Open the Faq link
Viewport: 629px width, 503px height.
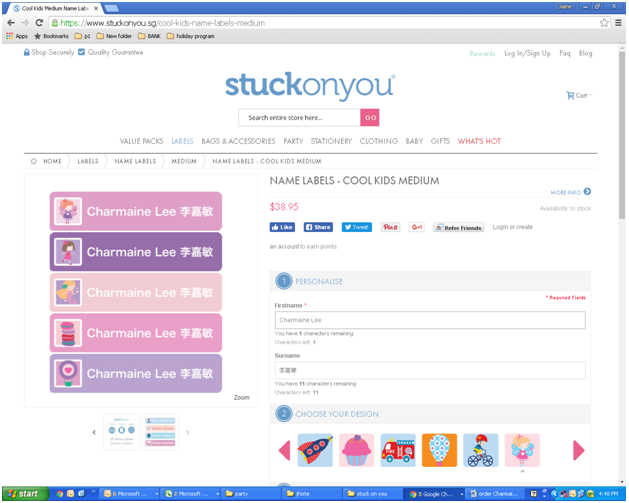564,53
